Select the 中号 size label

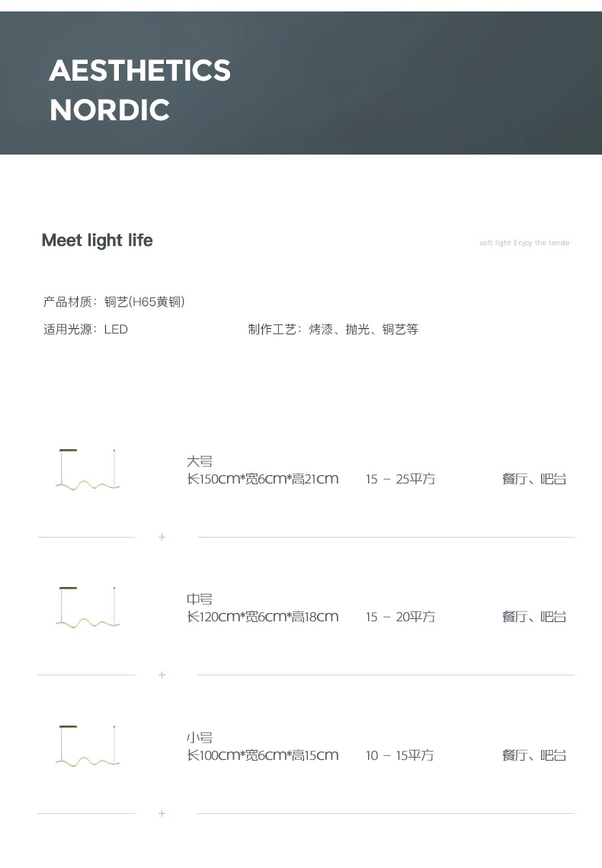[200, 599]
